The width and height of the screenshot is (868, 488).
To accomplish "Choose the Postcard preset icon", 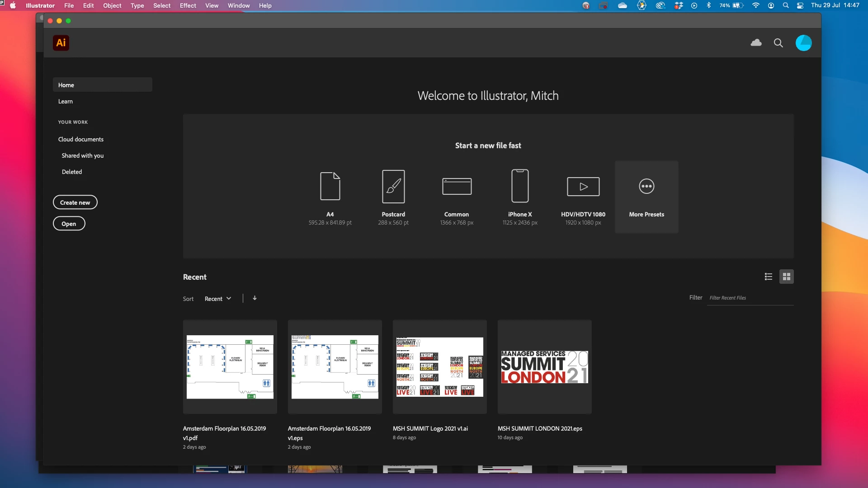I will pyautogui.click(x=393, y=186).
